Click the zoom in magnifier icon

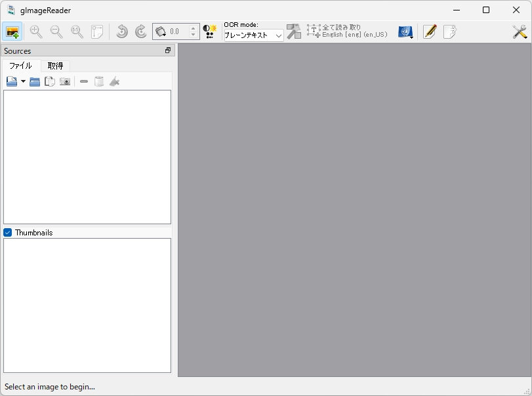(36, 32)
